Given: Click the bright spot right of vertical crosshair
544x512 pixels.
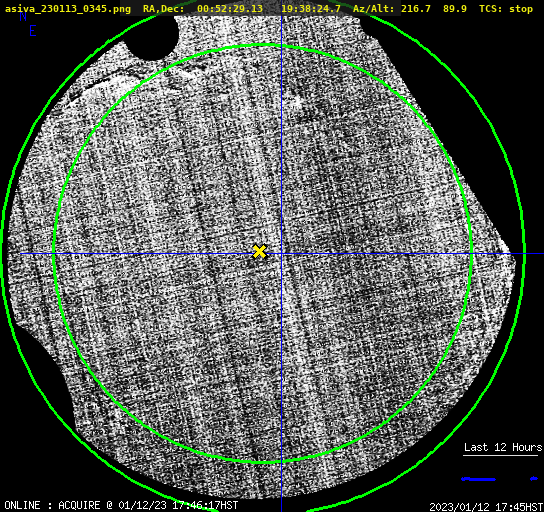Looking at the screenshot, I should [298, 102].
